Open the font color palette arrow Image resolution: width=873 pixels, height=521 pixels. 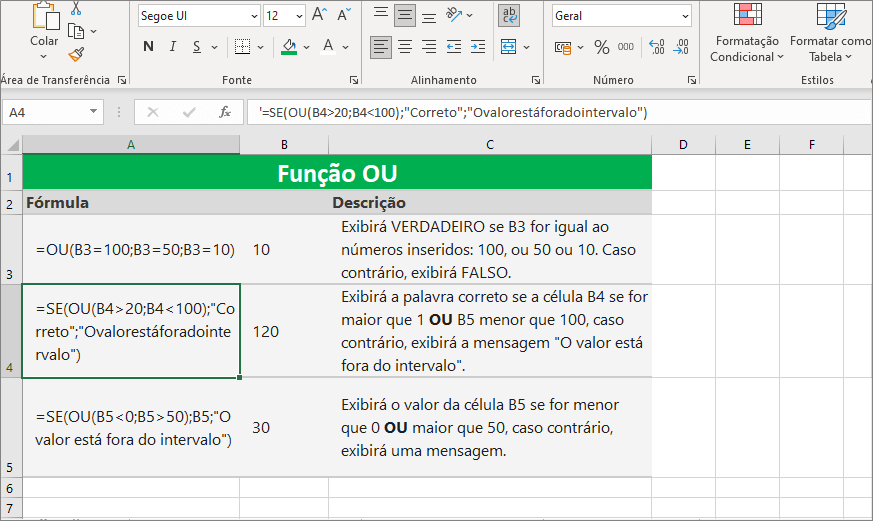click(346, 47)
